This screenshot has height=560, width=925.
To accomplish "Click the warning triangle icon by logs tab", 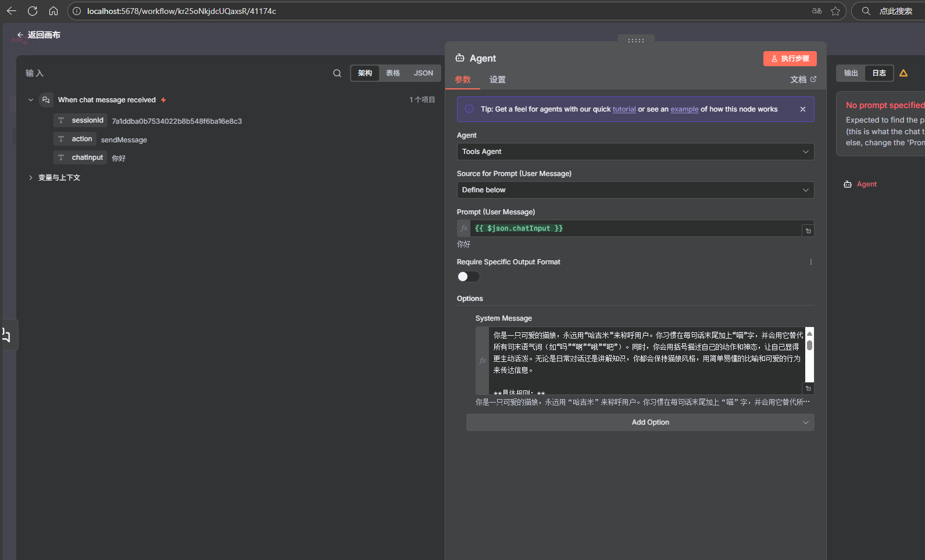I will 903,73.
